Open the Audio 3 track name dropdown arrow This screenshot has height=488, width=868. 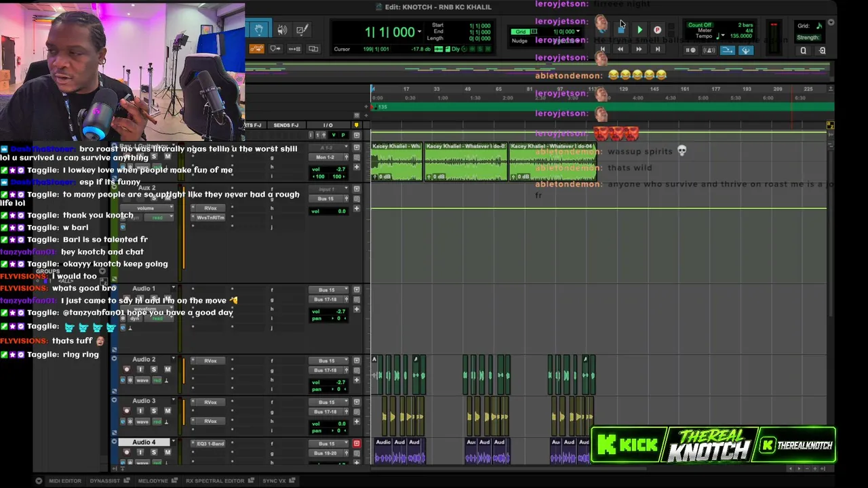[173, 401]
